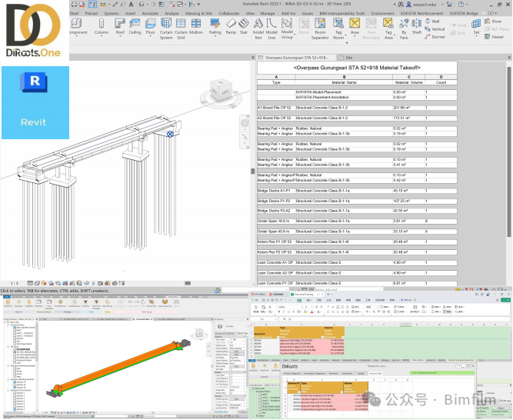Open the Autodesk App Store cart icon
The height and width of the screenshot is (420, 513).
click(x=449, y=5)
